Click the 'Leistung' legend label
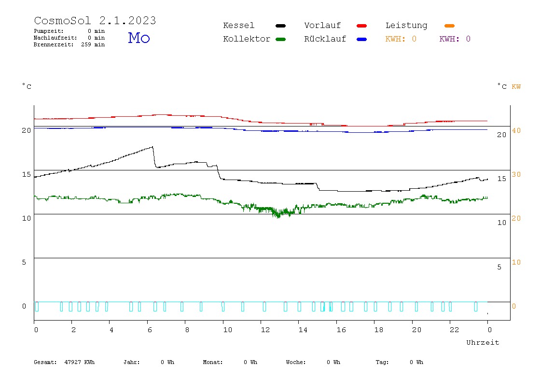Viewport: 554px width, 392px height. 406,26
